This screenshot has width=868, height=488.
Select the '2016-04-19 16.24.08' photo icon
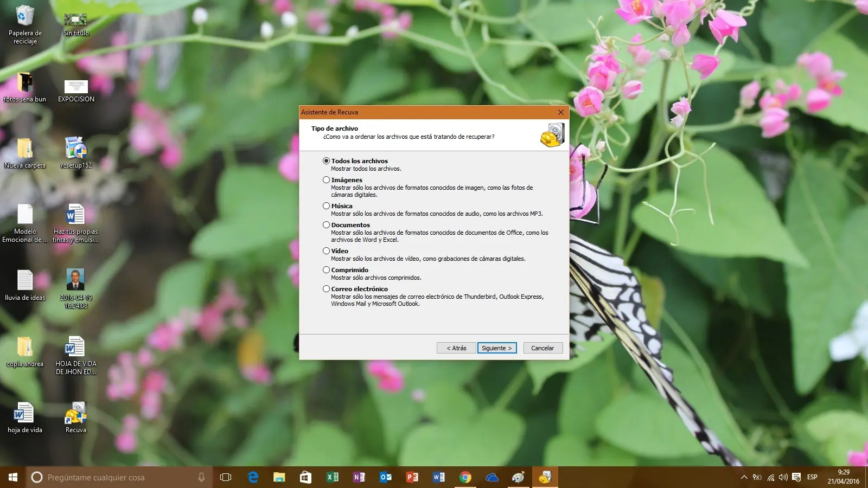point(76,288)
